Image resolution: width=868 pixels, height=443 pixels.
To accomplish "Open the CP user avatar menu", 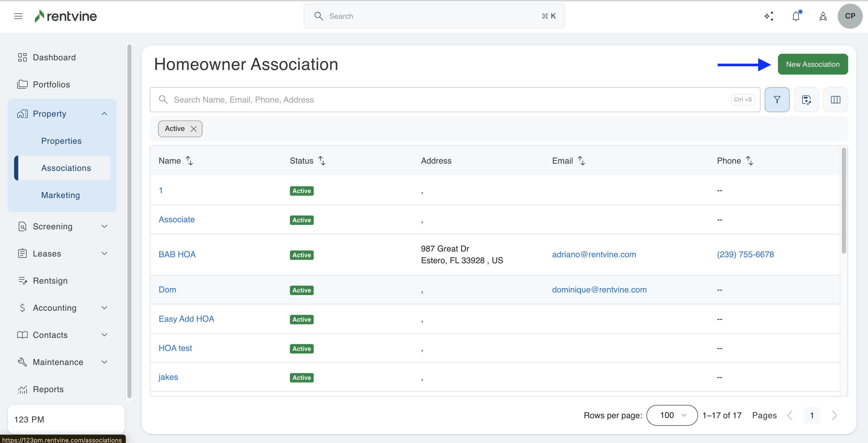I will [850, 16].
